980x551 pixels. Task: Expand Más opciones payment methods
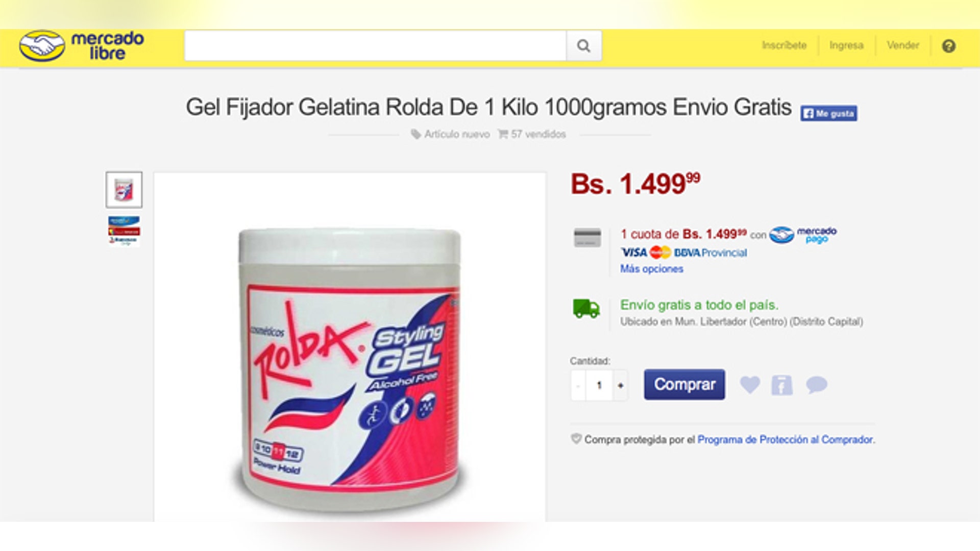point(651,269)
